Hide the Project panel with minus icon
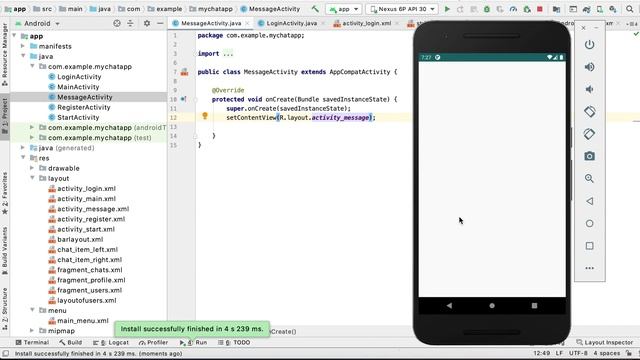This screenshot has width=640, height=360. tap(160, 23)
